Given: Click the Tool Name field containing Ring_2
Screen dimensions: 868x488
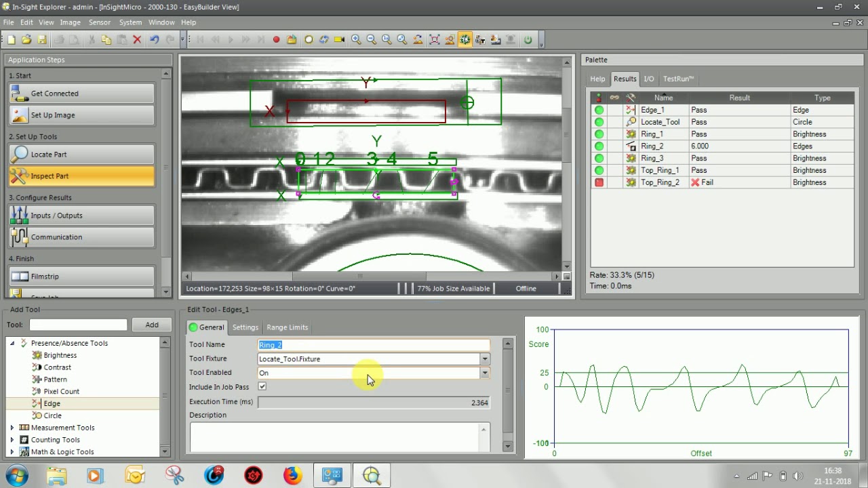Looking at the screenshot, I should (374, 345).
